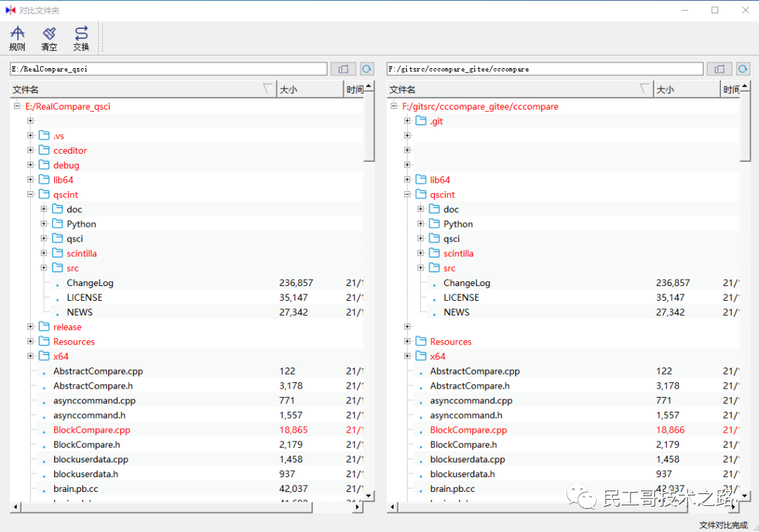Select LICENSE file in the right pane

coord(461,297)
